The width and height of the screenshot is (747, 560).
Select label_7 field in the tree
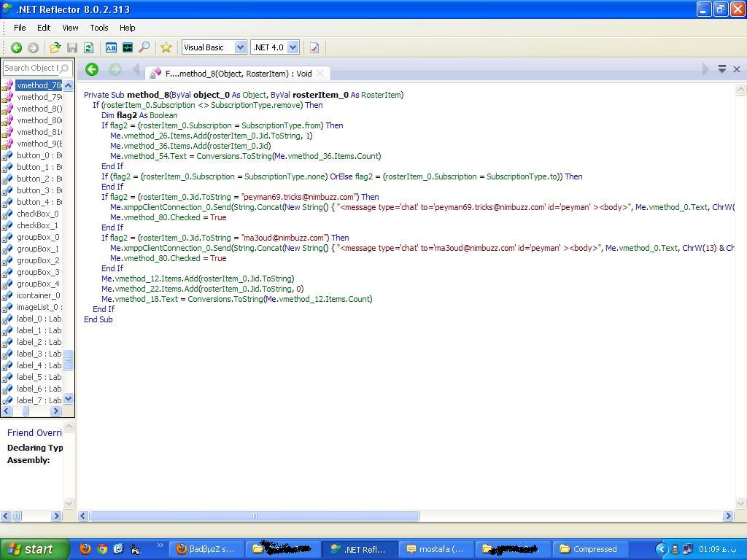point(39,400)
